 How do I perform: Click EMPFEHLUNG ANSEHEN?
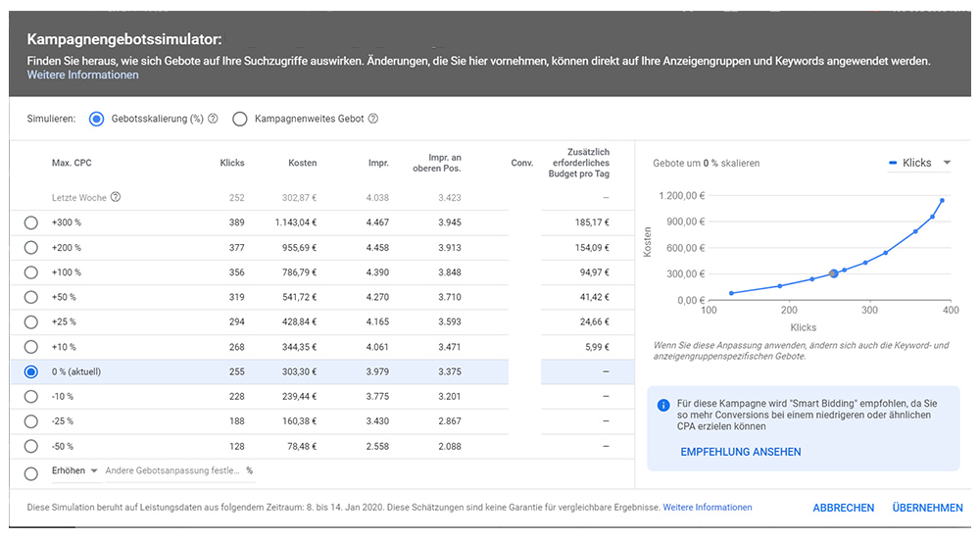pos(741,452)
